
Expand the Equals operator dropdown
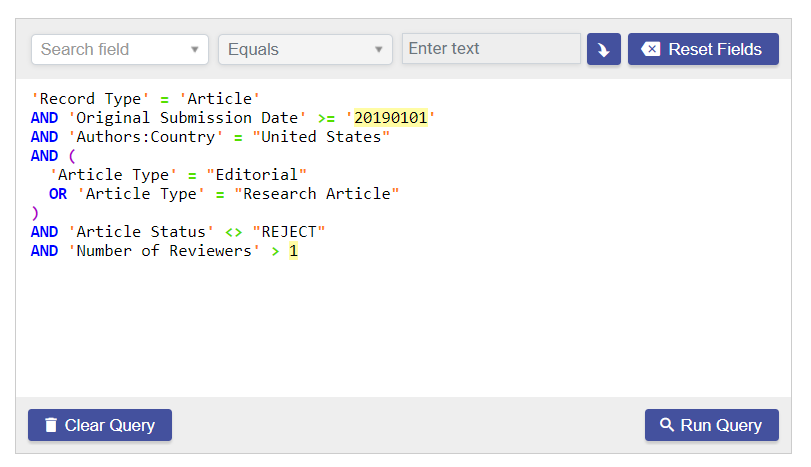click(x=305, y=49)
